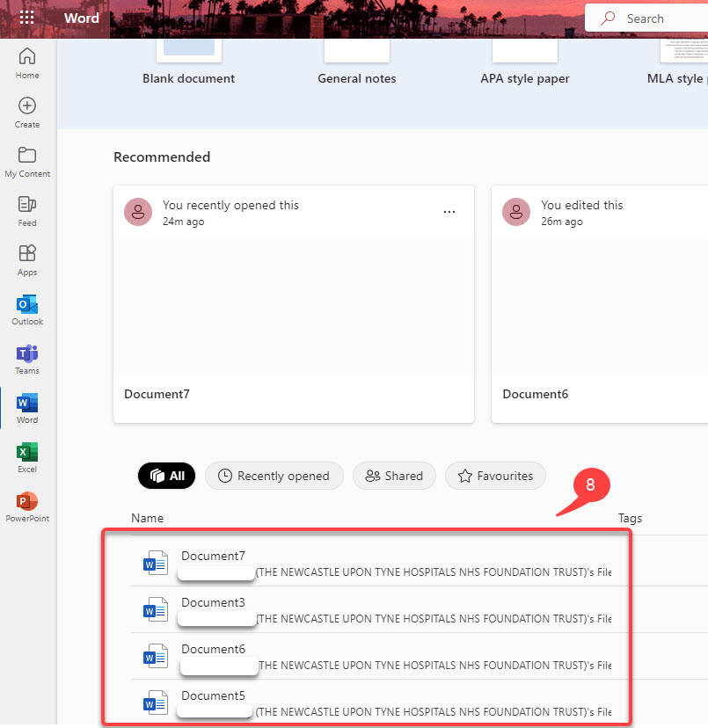Click the search magnifier icon
708x728 pixels.
click(x=608, y=18)
